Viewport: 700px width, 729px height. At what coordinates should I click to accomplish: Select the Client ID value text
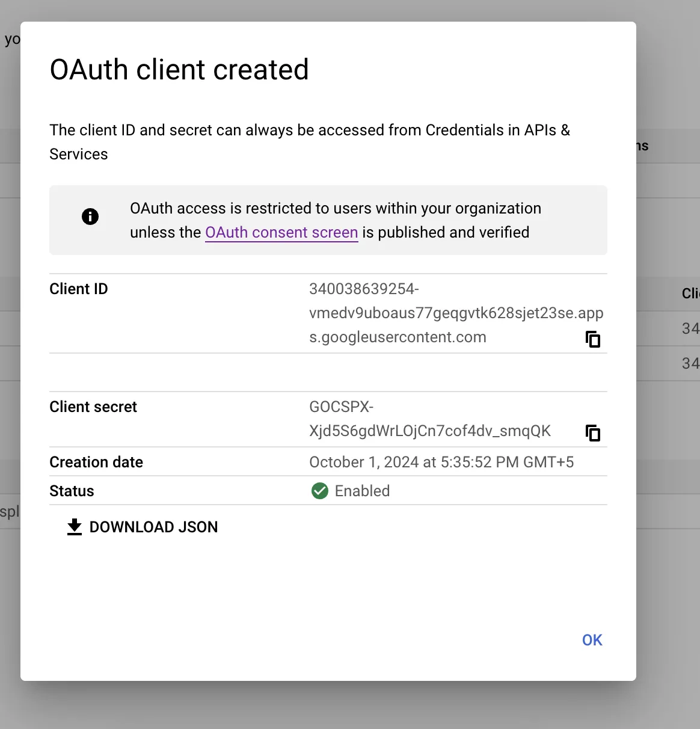pos(456,313)
